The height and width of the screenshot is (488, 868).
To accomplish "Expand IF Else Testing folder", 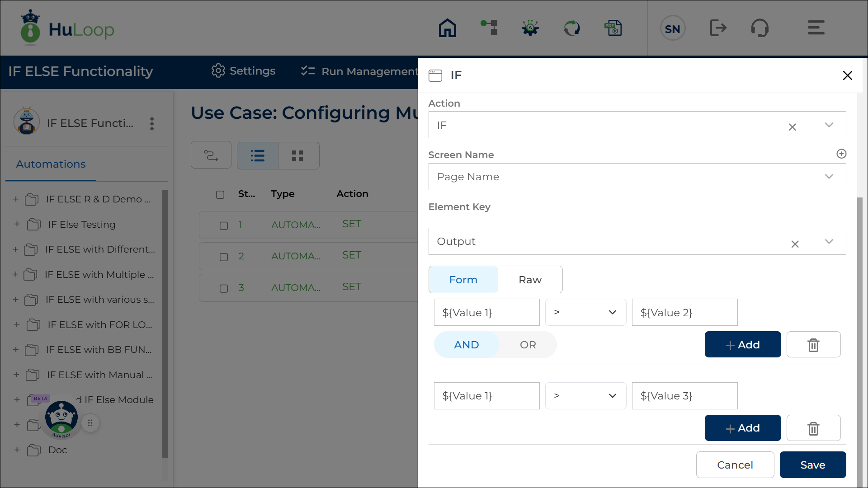I will (17, 224).
